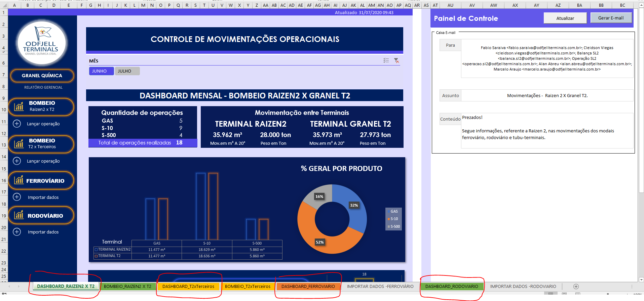Click the Odfjell Terminals logo
The height and width of the screenshot is (301, 644).
coord(41,43)
